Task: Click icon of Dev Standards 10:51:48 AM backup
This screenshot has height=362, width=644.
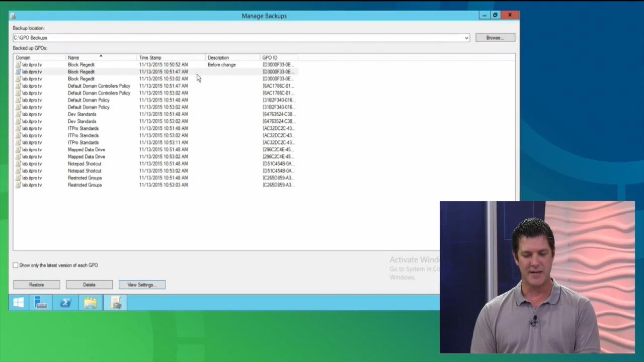Action: click(18, 114)
